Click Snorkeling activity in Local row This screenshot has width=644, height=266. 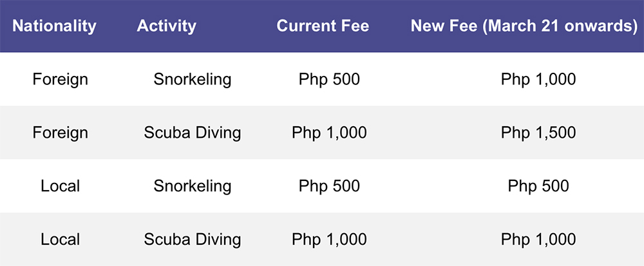point(192,186)
